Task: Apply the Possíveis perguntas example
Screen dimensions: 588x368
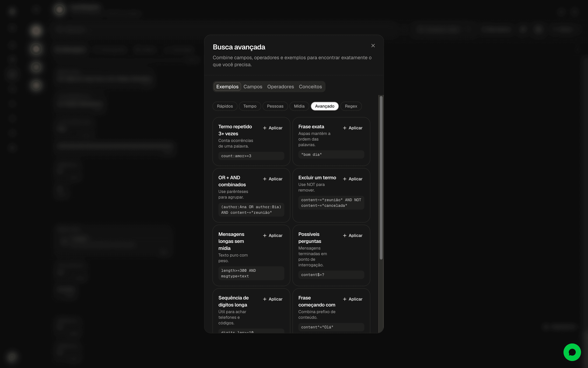Action: click(353, 235)
